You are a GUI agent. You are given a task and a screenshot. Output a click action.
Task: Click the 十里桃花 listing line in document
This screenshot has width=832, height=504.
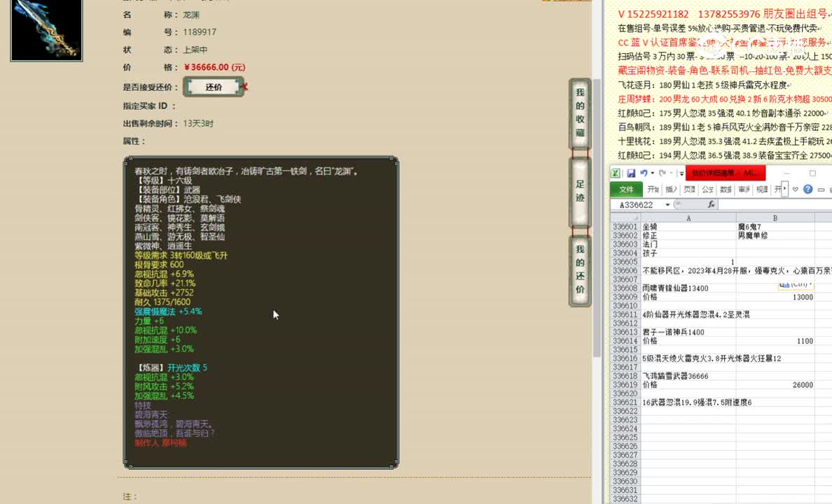click(x=724, y=141)
